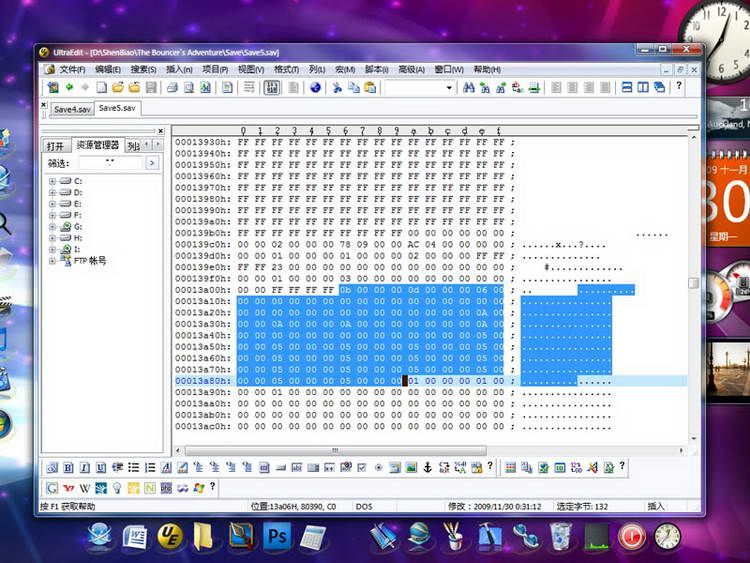Open Photoshop from the dock
This screenshot has height=563, width=750.
coord(277,537)
